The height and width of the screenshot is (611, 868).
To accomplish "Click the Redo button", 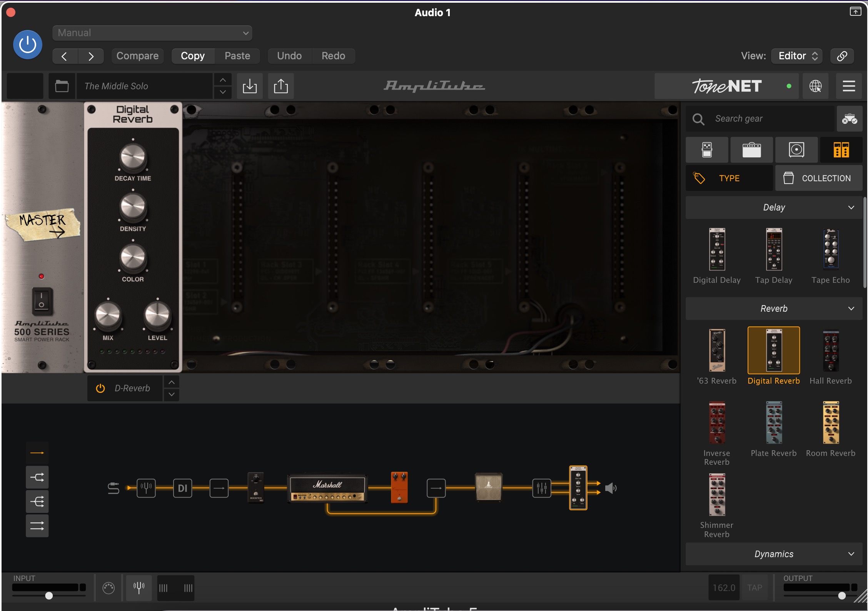I will coord(333,56).
